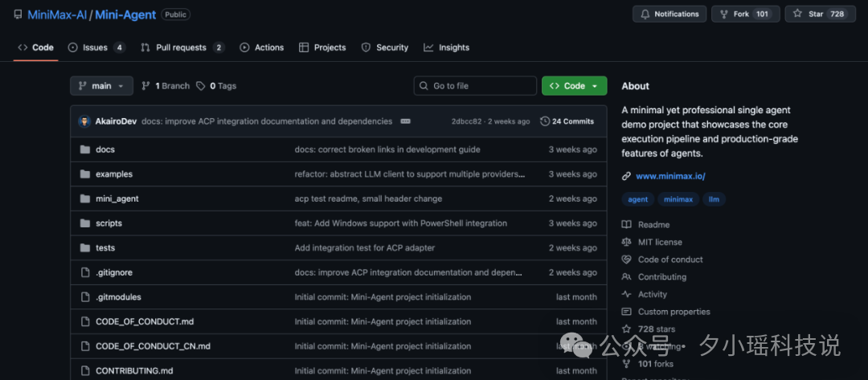This screenshot has height=380, width=868.
Task: Select the llm topic tag
Action: point(714,199)
